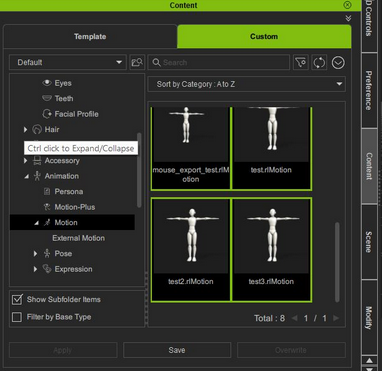
Task: Click the Pose figure icon
Action: (47, 253)
